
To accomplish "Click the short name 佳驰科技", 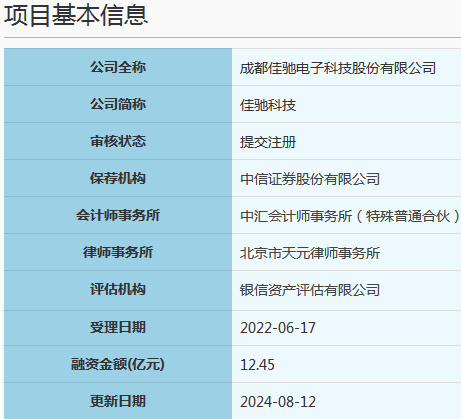I will click(268, 105).
